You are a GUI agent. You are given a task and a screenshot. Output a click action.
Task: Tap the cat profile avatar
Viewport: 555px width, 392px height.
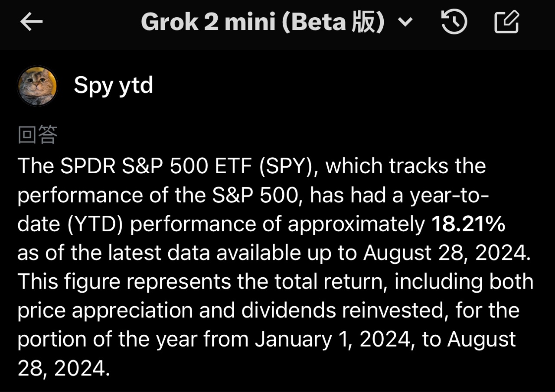pyautogui.click(x=37, y=86)
